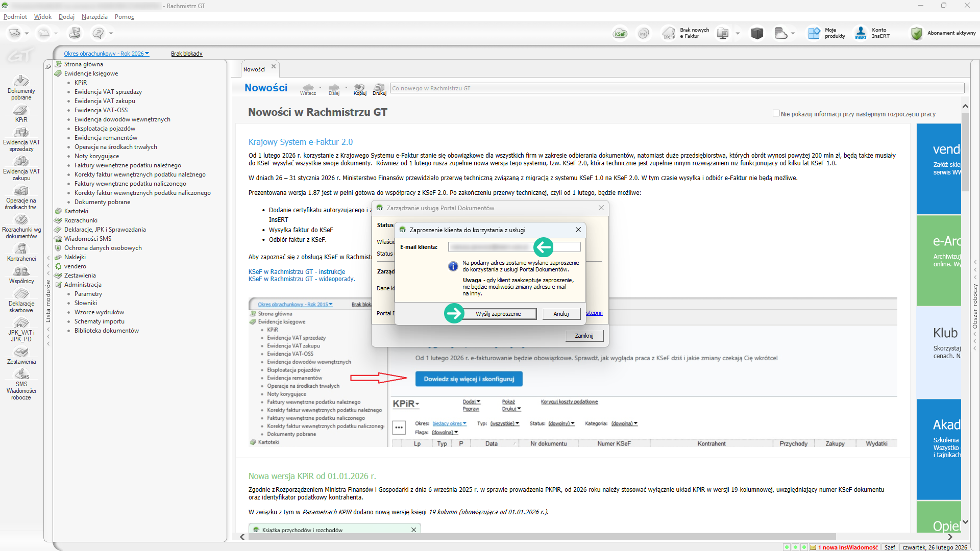Open dropdown arrow next to Wstecz button

pyautogui.click(x=321, y=88)
